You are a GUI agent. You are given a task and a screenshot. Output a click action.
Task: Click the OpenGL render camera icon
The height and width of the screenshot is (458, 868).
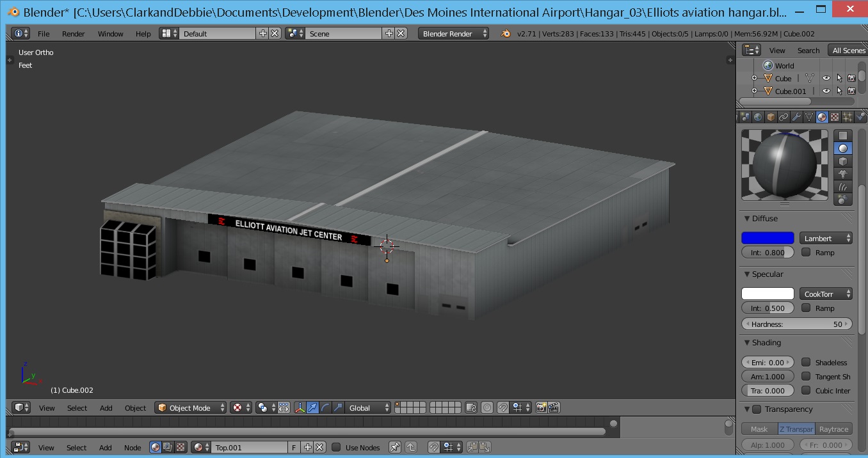[542, 407]
